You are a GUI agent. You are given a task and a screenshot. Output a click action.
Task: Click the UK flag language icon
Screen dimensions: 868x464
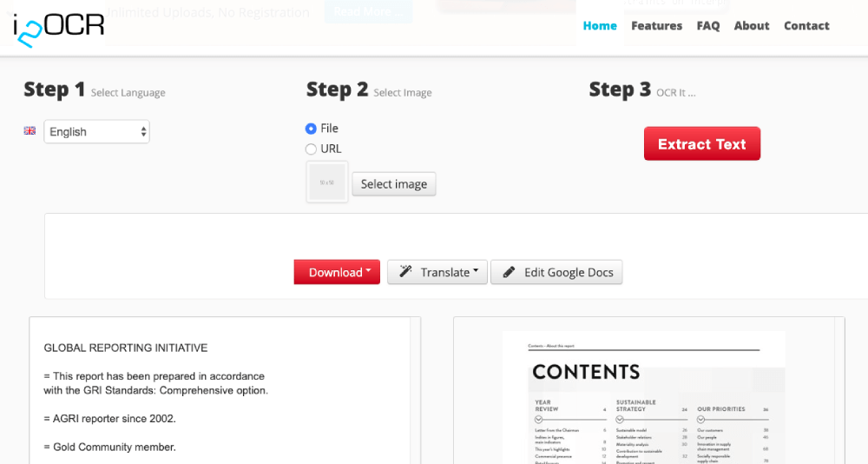pyautogui.click(x=30, y=131)
